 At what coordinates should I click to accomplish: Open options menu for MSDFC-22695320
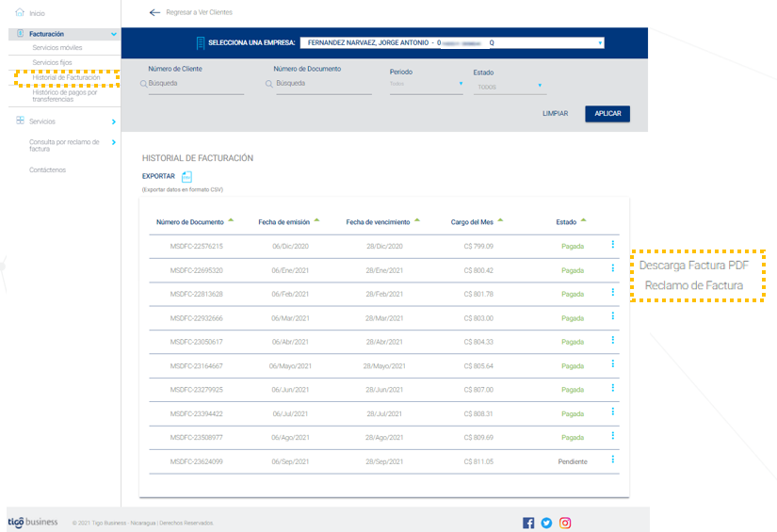click(613, 268)
